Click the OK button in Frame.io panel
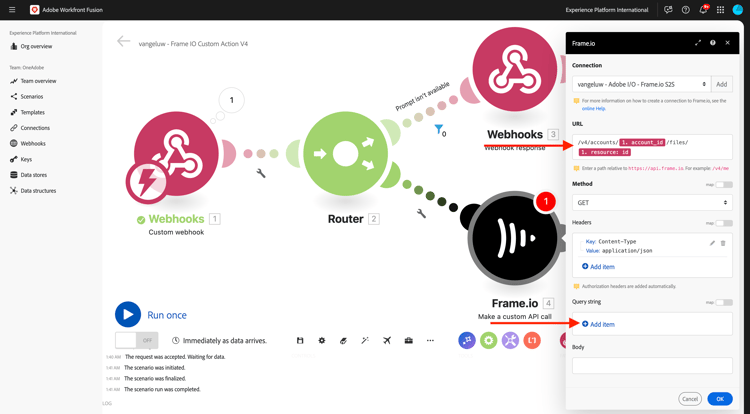This screenshot has height=414, width=750. (720, 399)
